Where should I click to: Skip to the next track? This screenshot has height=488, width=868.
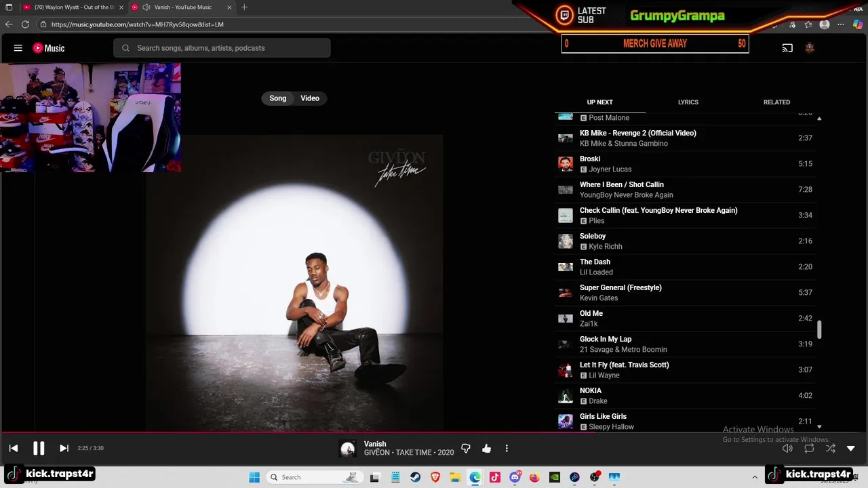64,448
